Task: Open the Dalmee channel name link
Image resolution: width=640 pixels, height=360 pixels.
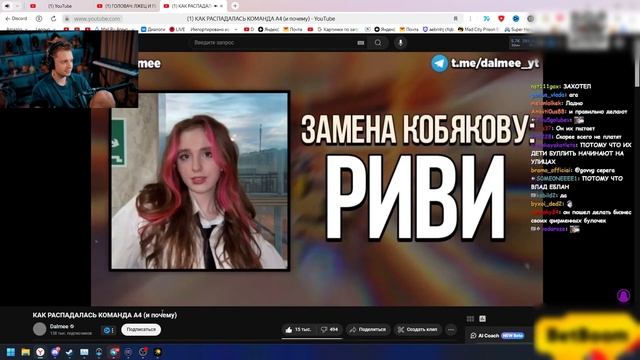Action: pyautogui.click(x=59, y=326)
